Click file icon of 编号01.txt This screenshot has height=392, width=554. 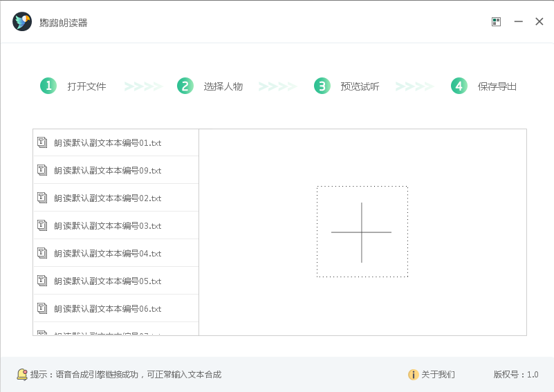tap(42, 142)
